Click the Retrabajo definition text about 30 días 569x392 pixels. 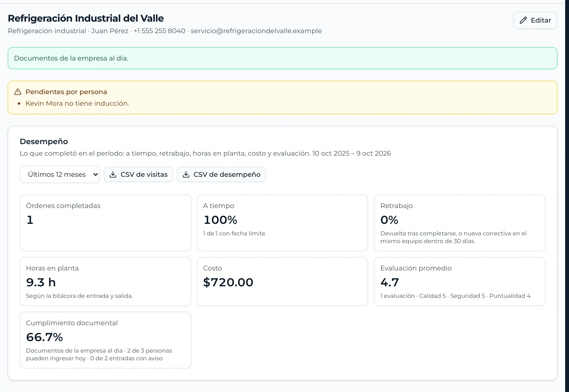[453, 237]
